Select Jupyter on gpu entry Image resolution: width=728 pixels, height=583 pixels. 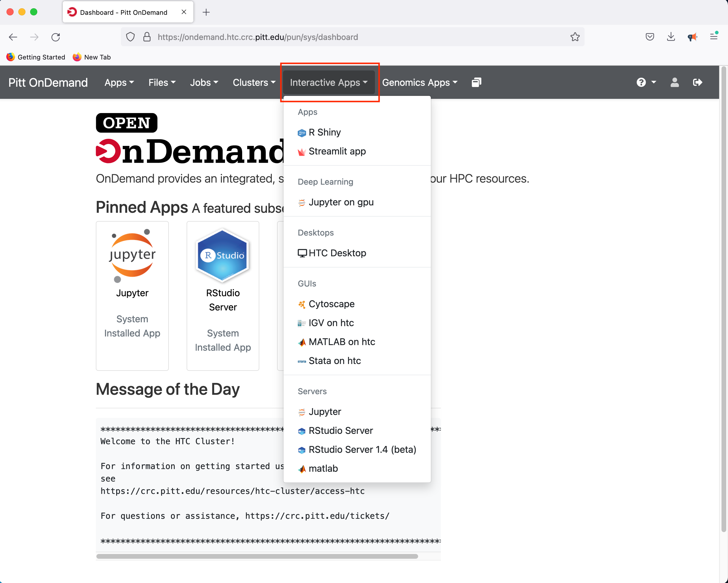tap(357, 202)
